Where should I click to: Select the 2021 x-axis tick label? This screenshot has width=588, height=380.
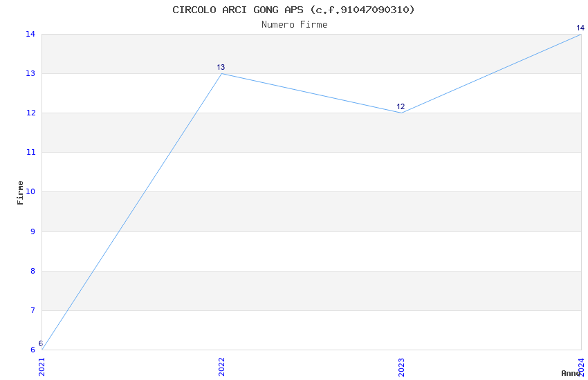42,366
